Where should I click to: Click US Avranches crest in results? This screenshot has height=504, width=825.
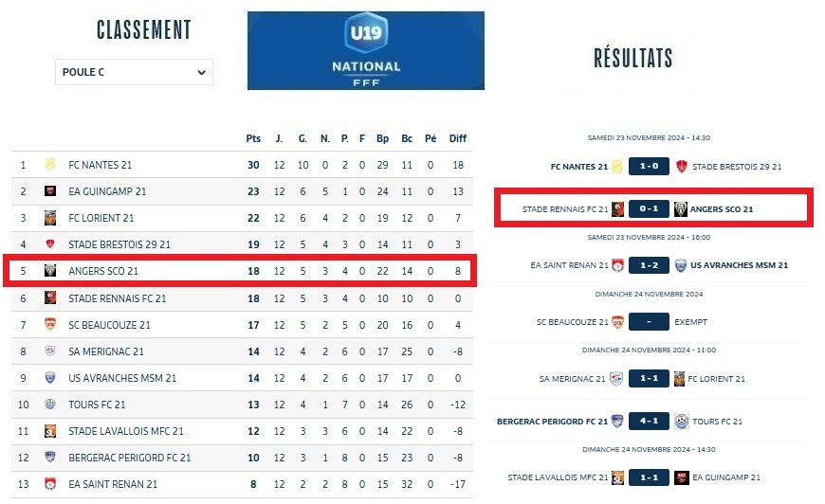(x=681, y=265)
